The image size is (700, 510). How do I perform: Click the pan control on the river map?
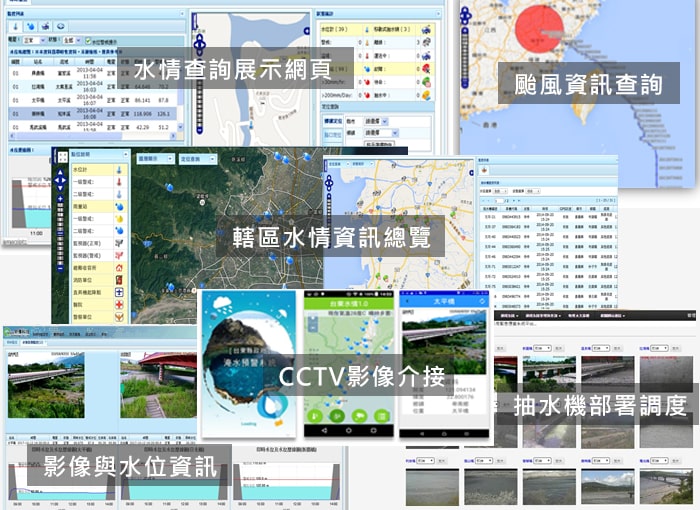coord(200,44)
